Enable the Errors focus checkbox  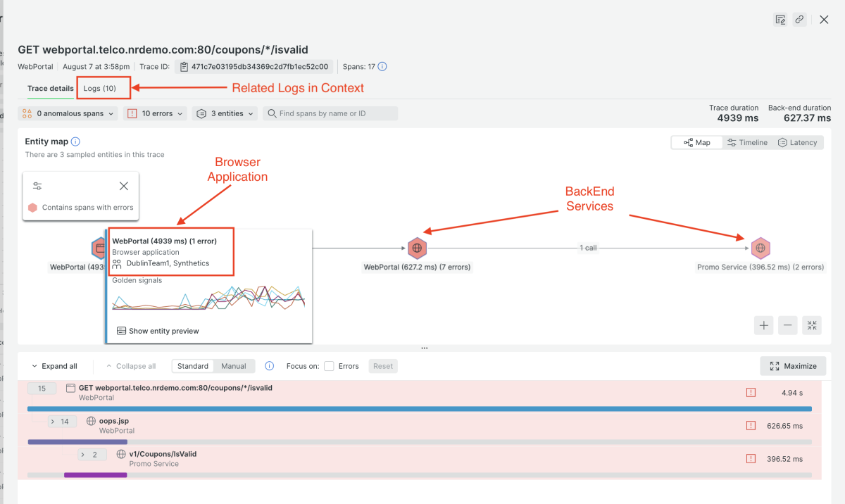[x=329, y=365]
